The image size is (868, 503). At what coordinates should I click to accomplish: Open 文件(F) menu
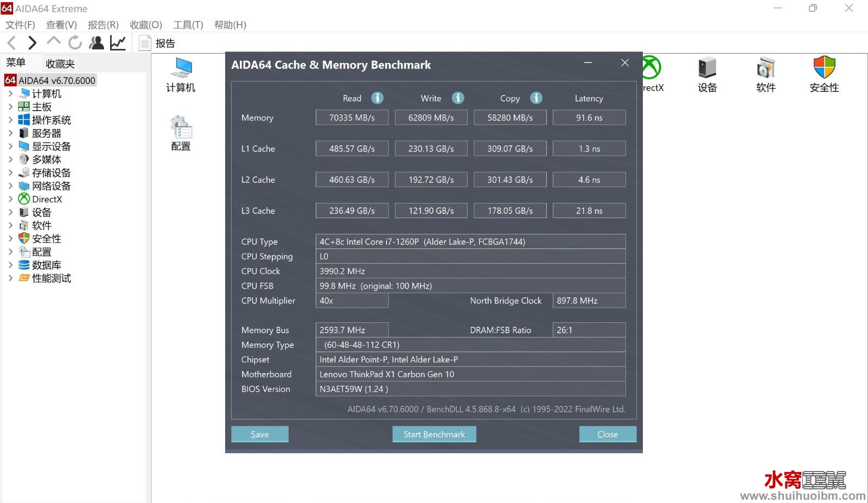(20, 25)
